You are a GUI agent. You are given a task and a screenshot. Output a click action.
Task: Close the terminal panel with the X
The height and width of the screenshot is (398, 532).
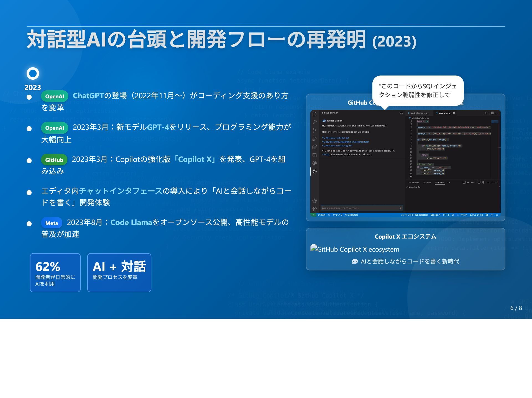(497, 182)
